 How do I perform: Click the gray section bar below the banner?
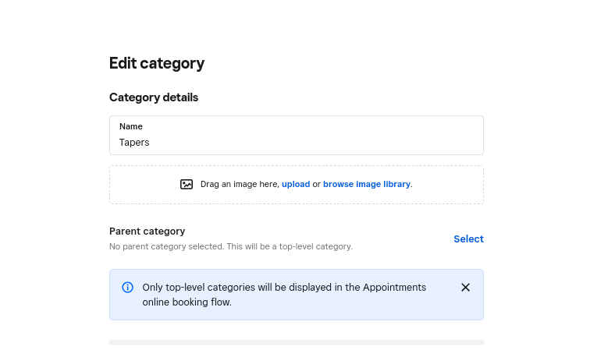[x=297, y=342]
